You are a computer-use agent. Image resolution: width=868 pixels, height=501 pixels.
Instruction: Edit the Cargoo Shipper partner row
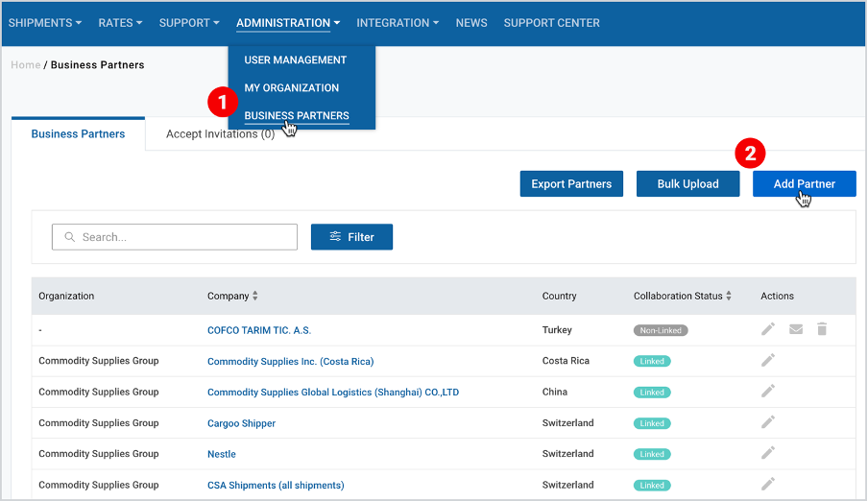(x=768, y=422)
